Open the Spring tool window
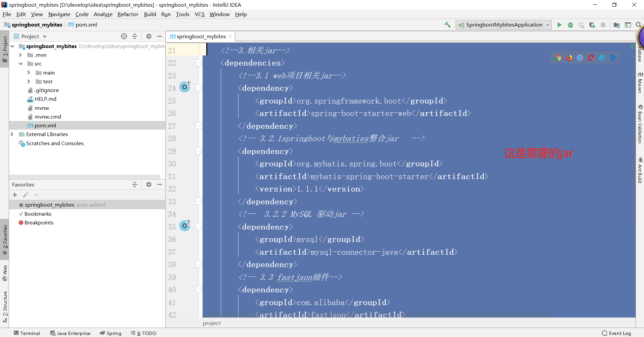This screenshot has height=337, width=644. (111, 333)
